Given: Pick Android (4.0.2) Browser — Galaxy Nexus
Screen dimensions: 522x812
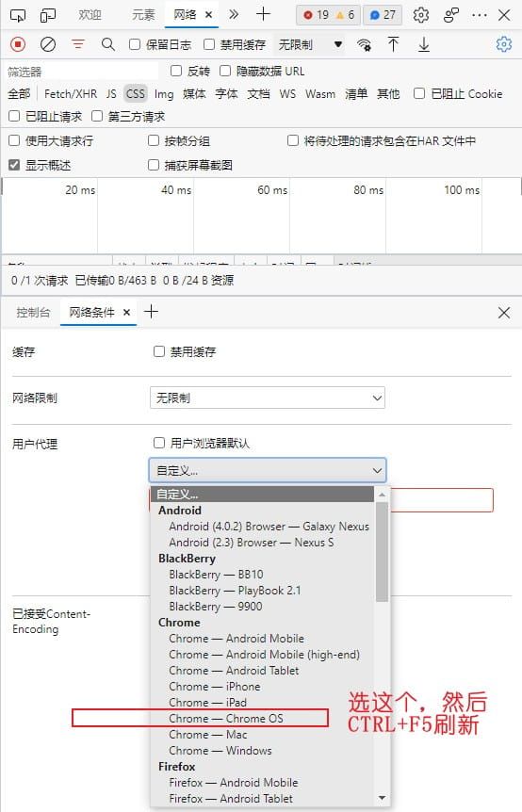Looking at the screenshot, I should (269, 527).
